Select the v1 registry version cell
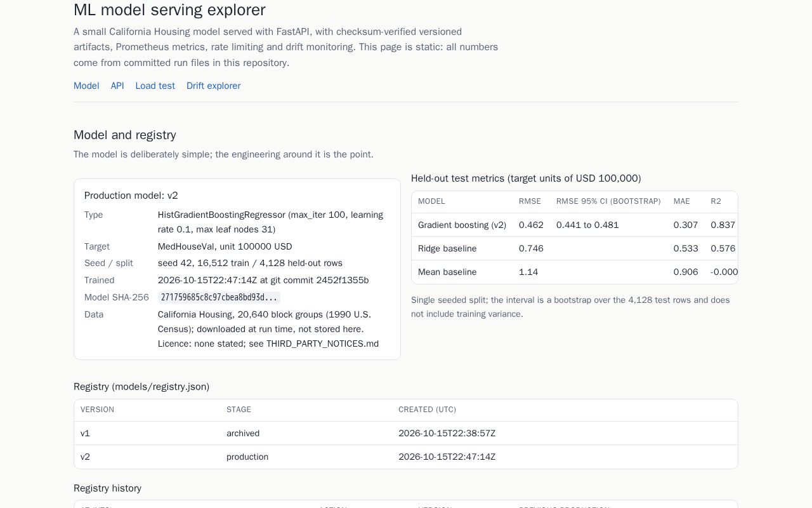This screenshot has height=508, width=812. 85,433
